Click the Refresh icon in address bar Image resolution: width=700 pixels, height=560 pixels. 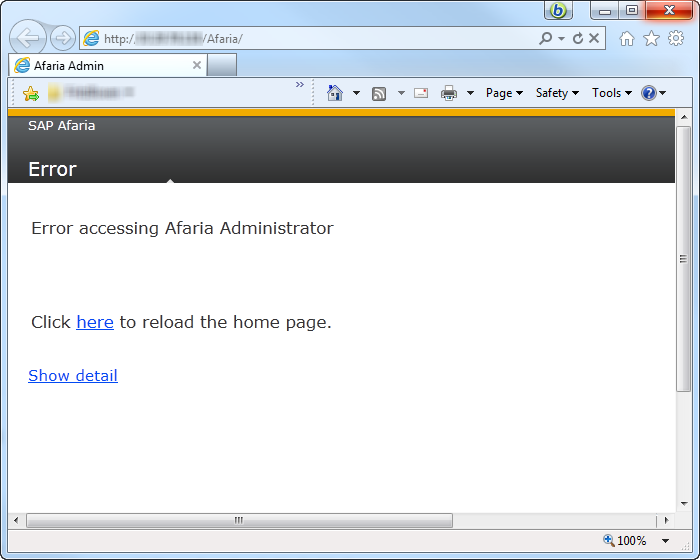click(578, 38)
